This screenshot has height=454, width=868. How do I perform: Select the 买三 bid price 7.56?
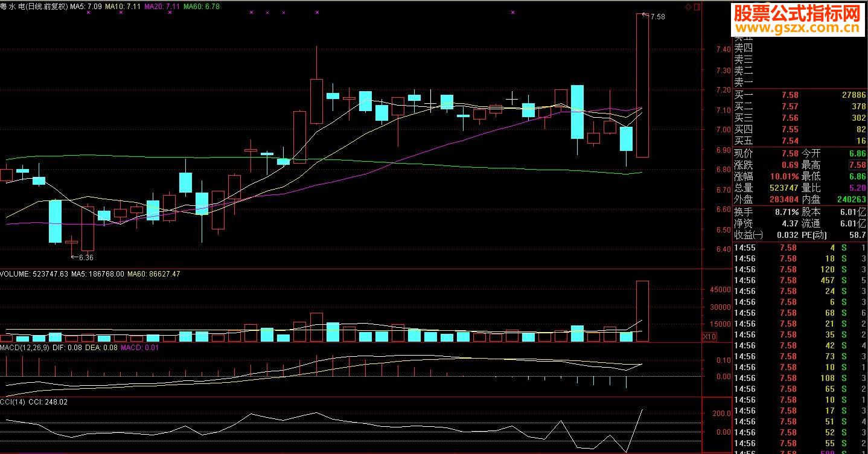(790, 118)
